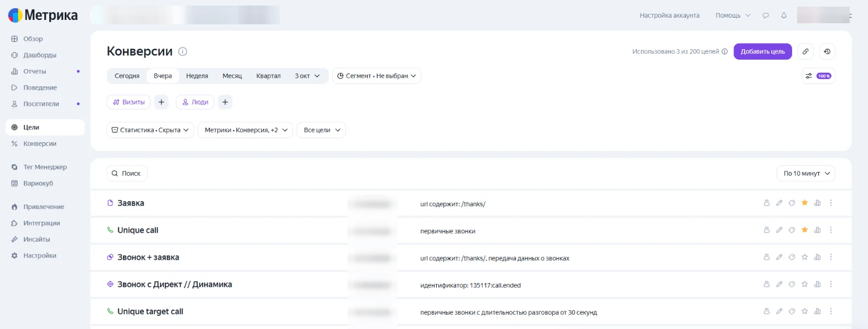868x329 pixels.
Task: Open the Все цели filter dropdown
Action: point(321,130)
